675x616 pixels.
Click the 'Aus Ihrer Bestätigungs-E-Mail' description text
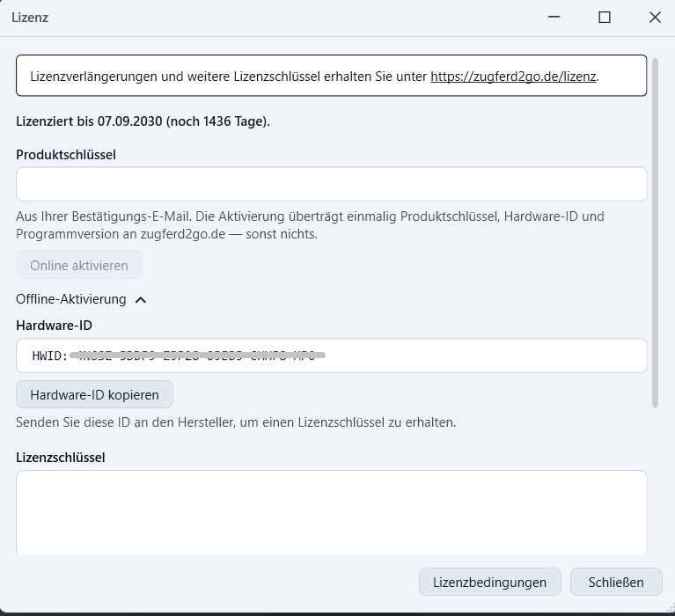point(310,225)
